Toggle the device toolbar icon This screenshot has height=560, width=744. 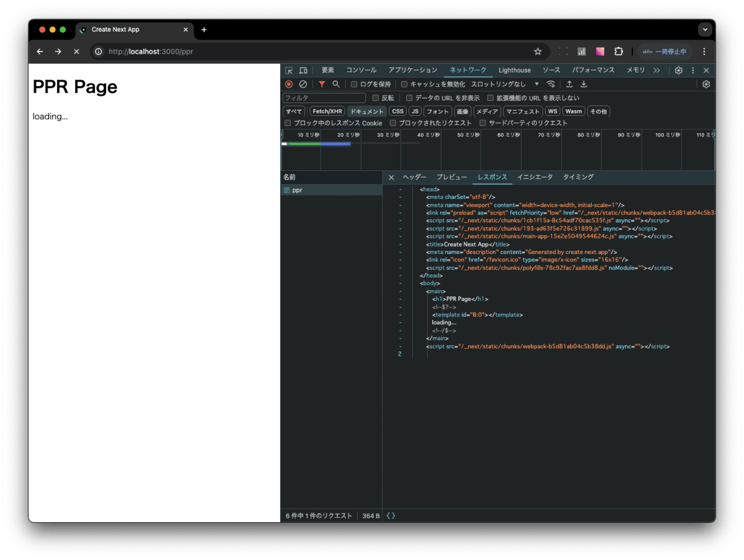(303, 71)
